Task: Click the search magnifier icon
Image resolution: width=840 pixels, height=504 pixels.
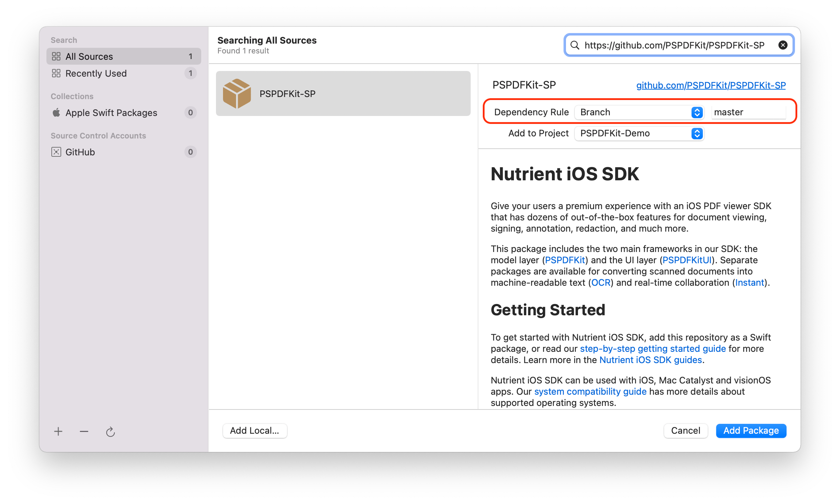Action: 575,45
